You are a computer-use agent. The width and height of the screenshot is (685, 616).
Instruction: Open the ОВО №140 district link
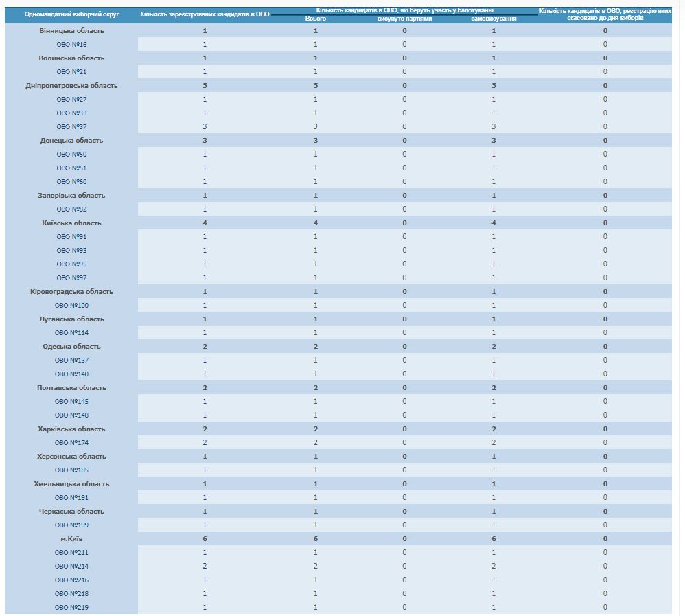[71, 374]
